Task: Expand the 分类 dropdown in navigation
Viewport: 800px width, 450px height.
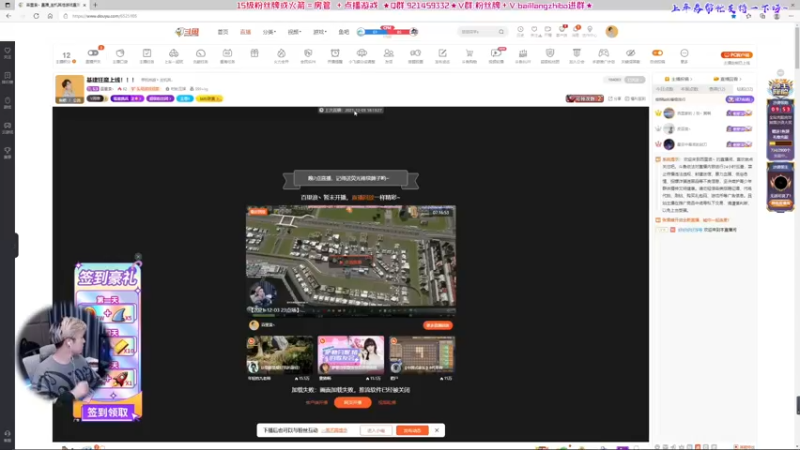Action: click(270, 32)
